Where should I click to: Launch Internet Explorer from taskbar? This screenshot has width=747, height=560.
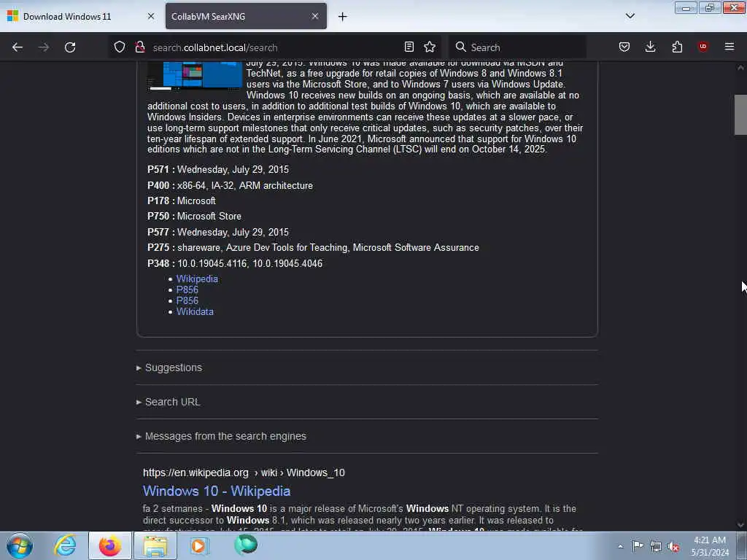[65, 545]
